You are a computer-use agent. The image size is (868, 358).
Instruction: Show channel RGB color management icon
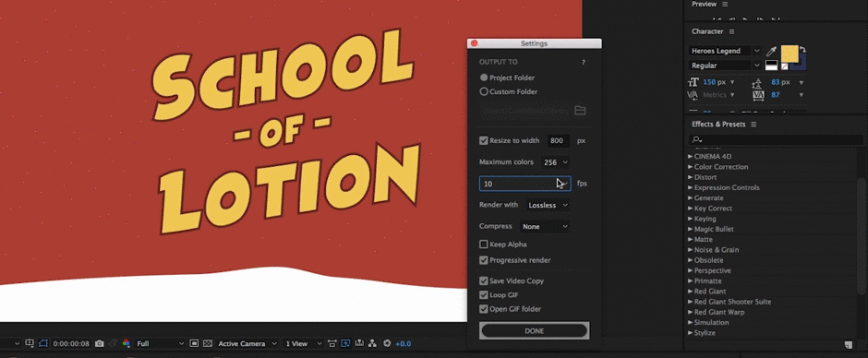point(127,343)
